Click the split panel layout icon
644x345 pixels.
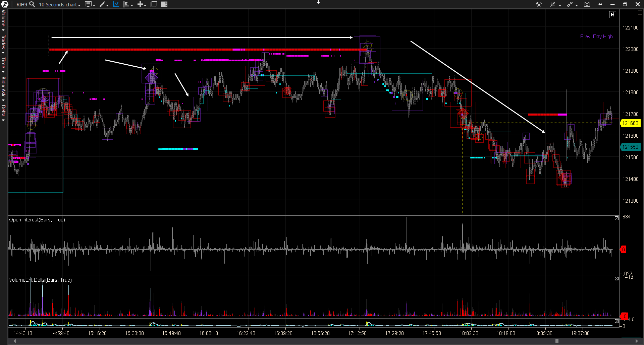point(164,4)
